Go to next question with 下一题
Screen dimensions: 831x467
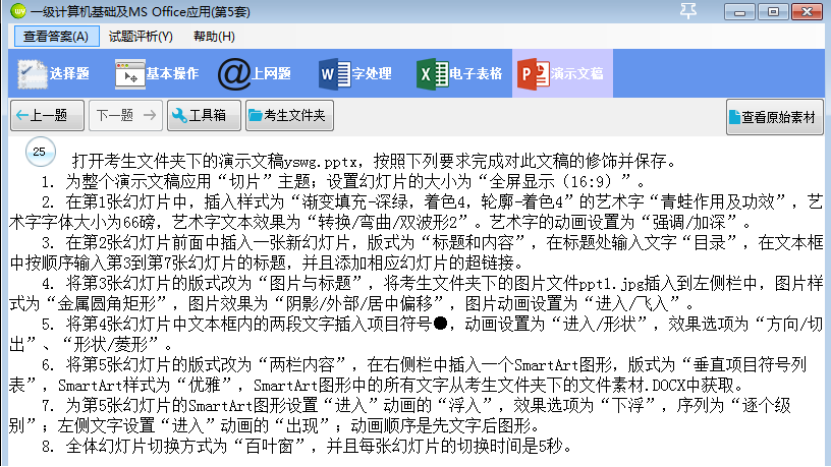pos(126,115)
